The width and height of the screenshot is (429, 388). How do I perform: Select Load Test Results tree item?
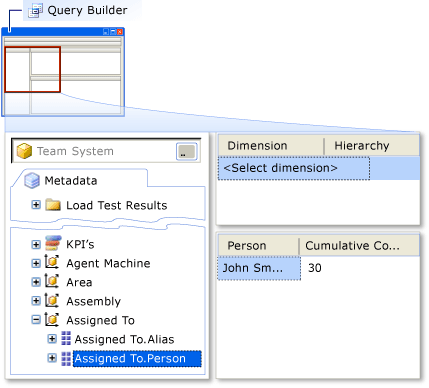pos(116,205)
